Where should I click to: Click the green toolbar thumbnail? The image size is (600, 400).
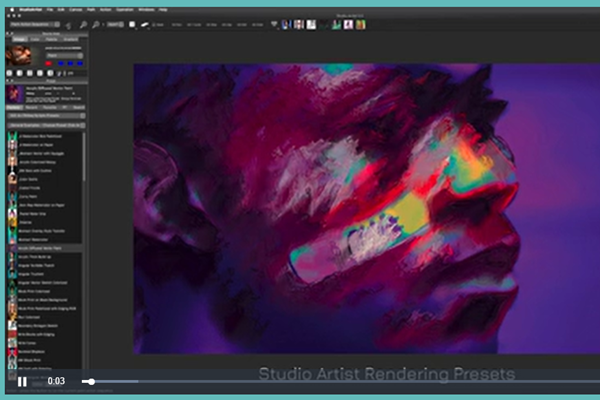pyautogui.click(x=336, y=25)
